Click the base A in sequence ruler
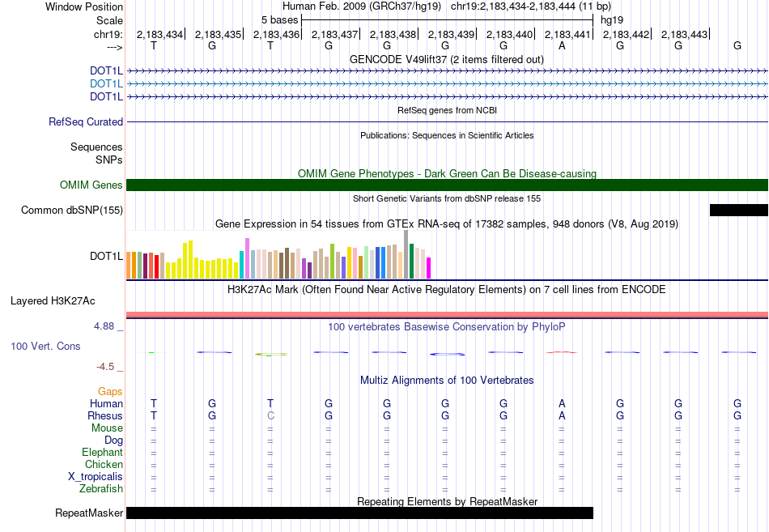This screenshot has width=769, height=532. [562, 45]
